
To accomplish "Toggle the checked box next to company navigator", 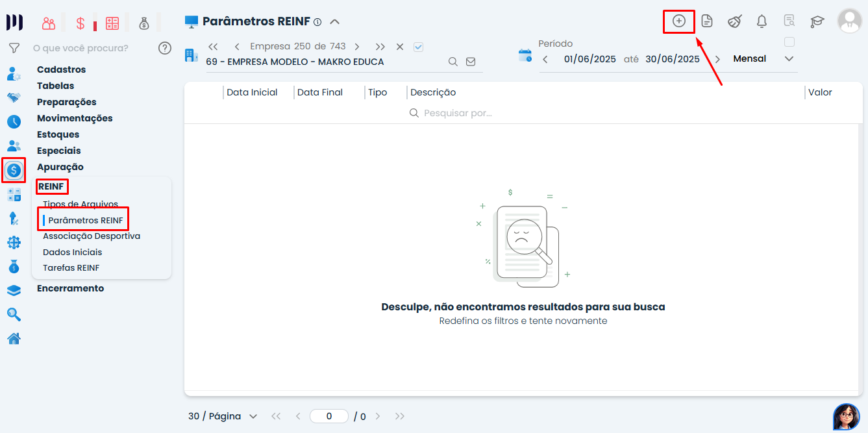I will 419,47.
